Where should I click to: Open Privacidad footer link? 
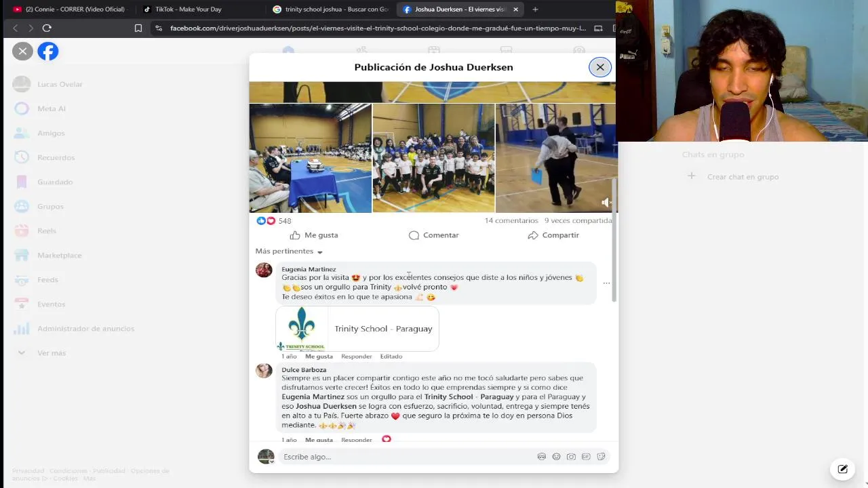tap(28, 470)
